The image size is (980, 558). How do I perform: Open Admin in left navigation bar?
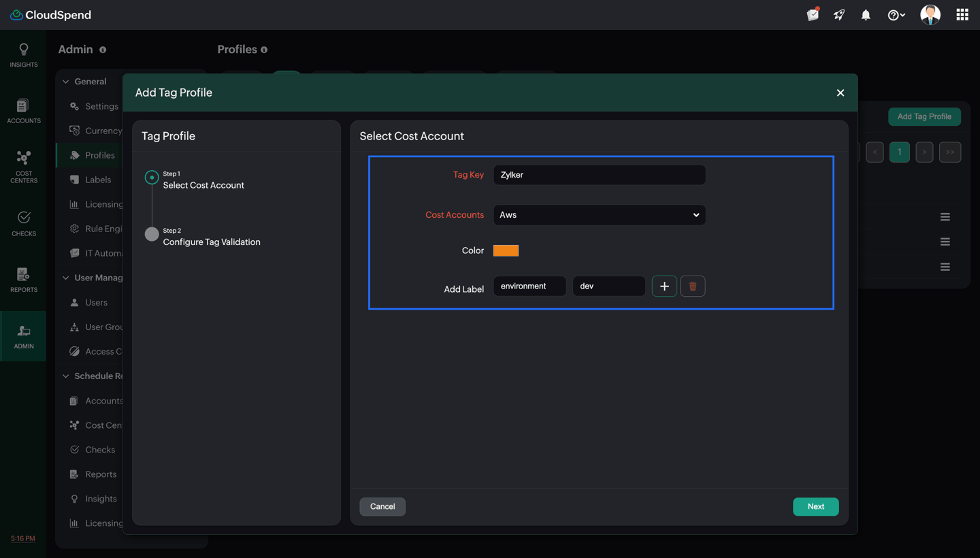click(x=23, y=336)
